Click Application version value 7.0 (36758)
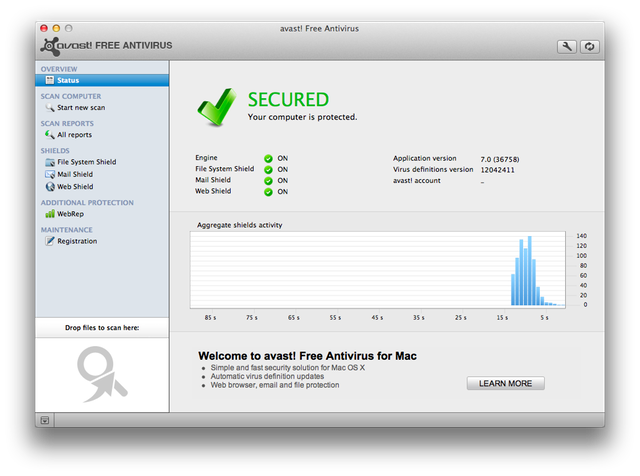This screenshot has width=640, height=476. tap(500, 159)
